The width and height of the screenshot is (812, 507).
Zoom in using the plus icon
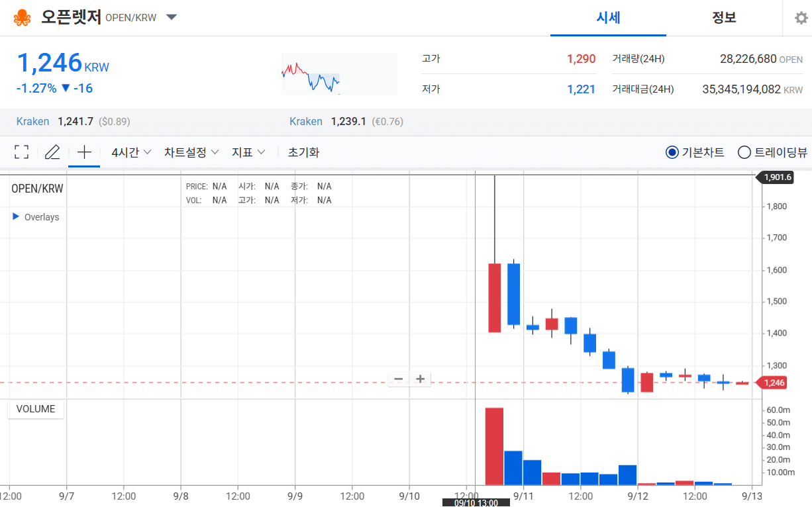point(420,379)
